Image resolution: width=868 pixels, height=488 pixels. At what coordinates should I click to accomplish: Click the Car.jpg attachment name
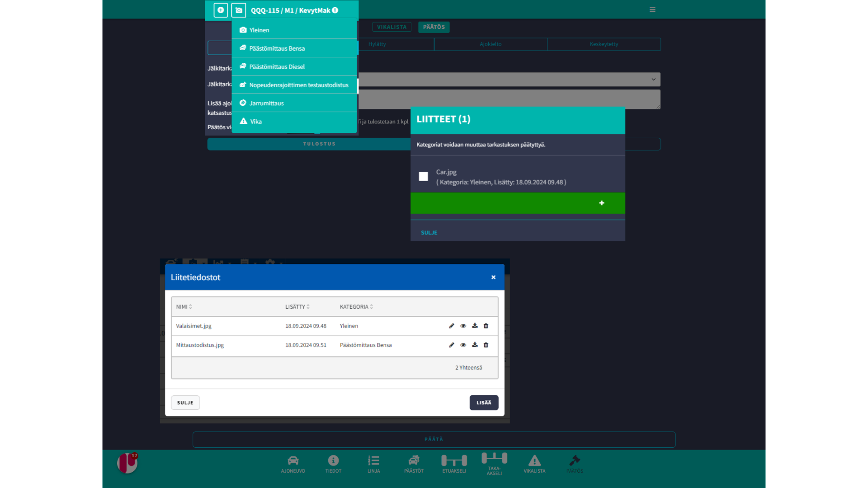pyautogui.click(x=446, y=172)
